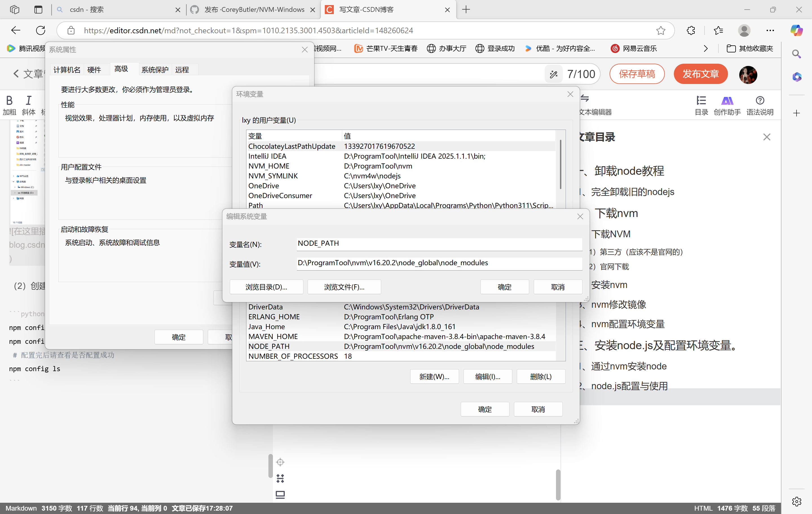The image size is (812, 514).
Task: Click the 发布文章 publish button
Action: [700, 74]
